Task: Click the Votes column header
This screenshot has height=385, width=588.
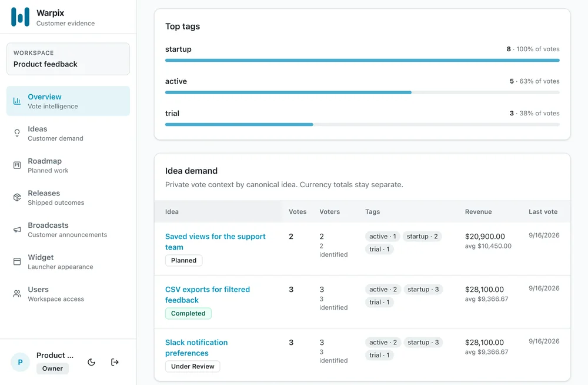Action: click(x=298, y=211)
